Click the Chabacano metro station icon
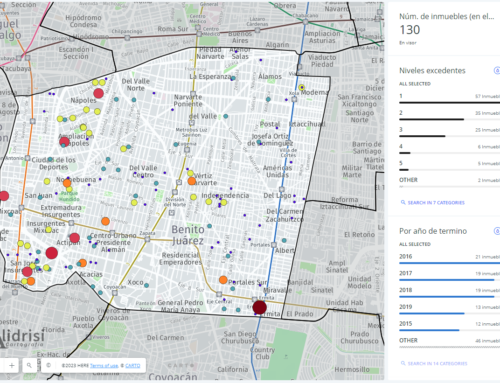The width and height of the screenshot is (500, 383). 305,22
